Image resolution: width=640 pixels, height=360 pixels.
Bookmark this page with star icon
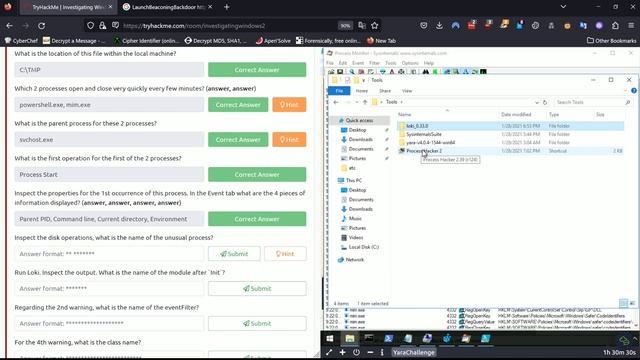[374, 26]
